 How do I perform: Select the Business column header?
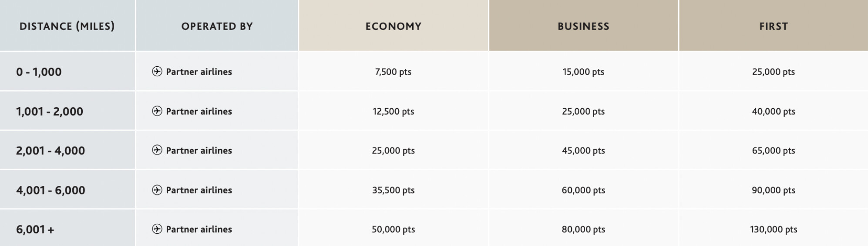click(x=583, y=26)
